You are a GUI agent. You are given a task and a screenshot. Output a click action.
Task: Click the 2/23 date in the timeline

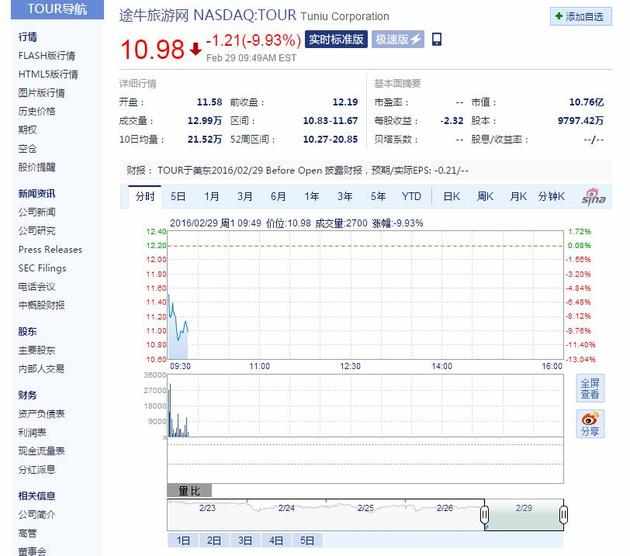point(207,508)
